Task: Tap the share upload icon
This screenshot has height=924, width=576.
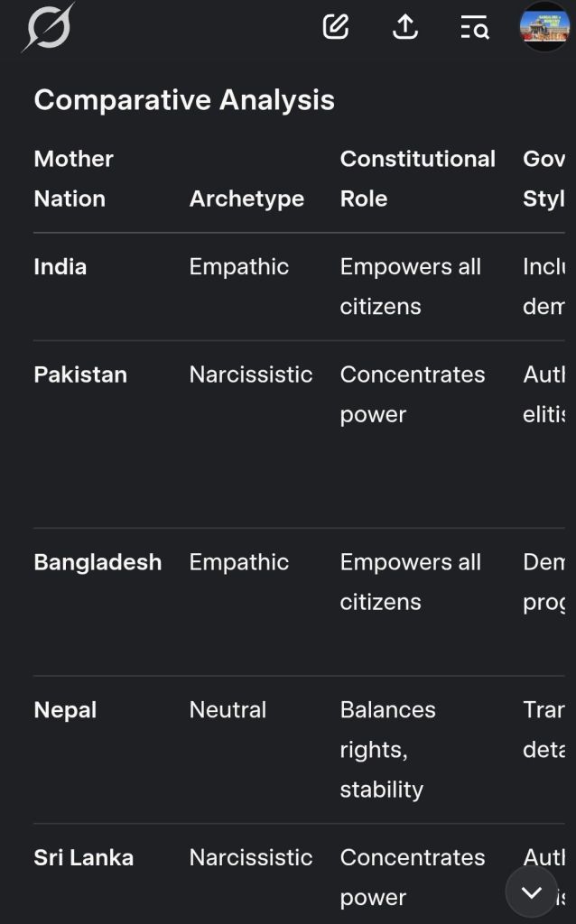Action: [x=405, y=28]
